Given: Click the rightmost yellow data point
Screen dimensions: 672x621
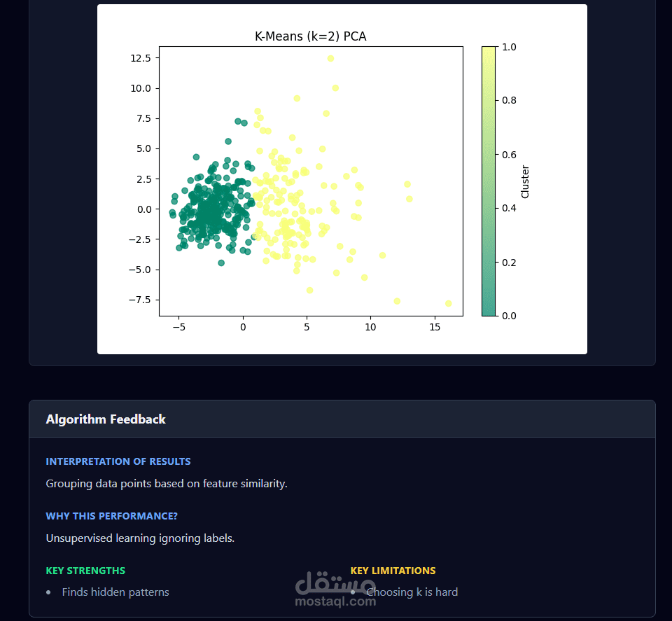Looking at the screenshot, I should 448,303.
